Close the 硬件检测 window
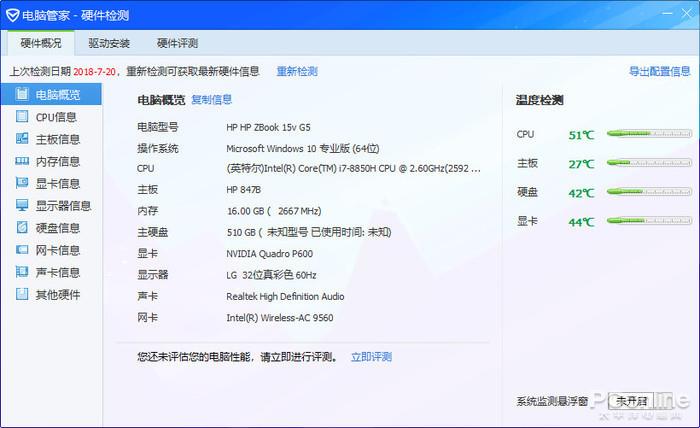Viewport: 700px width, 428px height. coord(687,13)
